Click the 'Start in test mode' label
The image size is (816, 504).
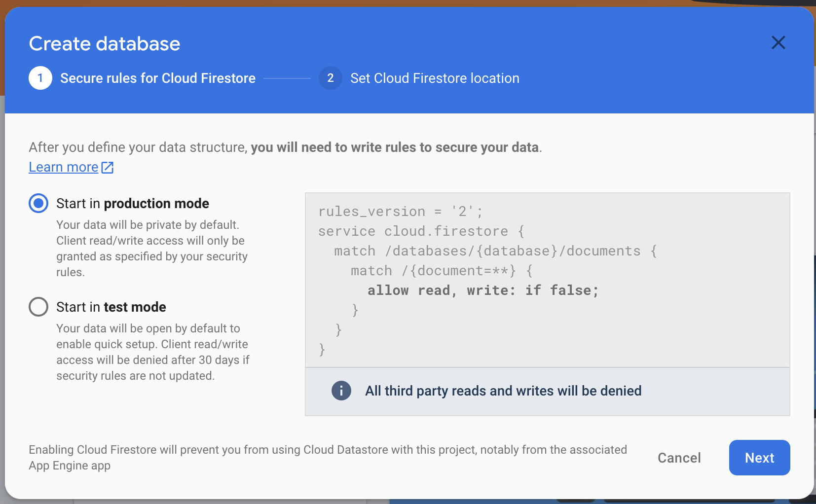click(111, 307)
